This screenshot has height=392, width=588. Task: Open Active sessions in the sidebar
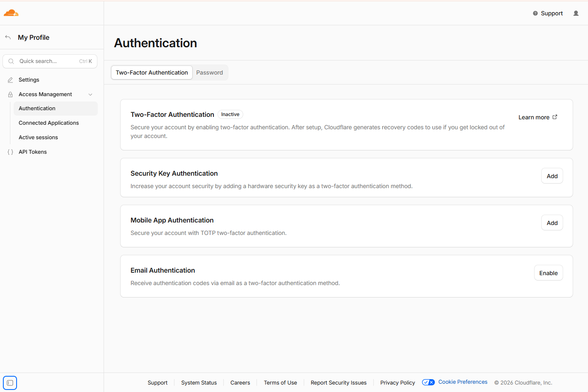tap(38, 138)
